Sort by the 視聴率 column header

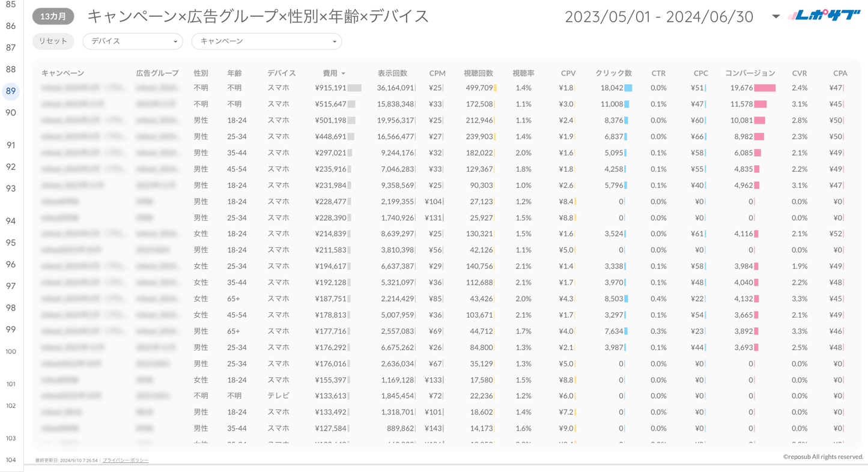523,73
